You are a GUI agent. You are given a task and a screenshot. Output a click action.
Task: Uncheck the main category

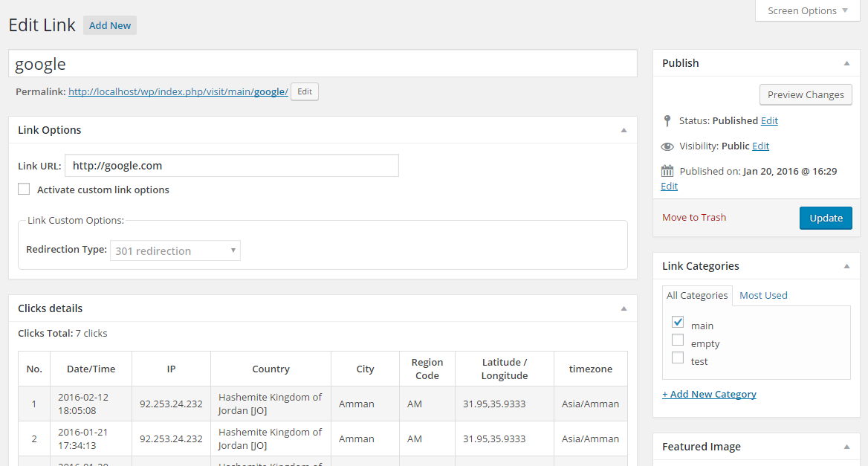click(x=678, y=323)
